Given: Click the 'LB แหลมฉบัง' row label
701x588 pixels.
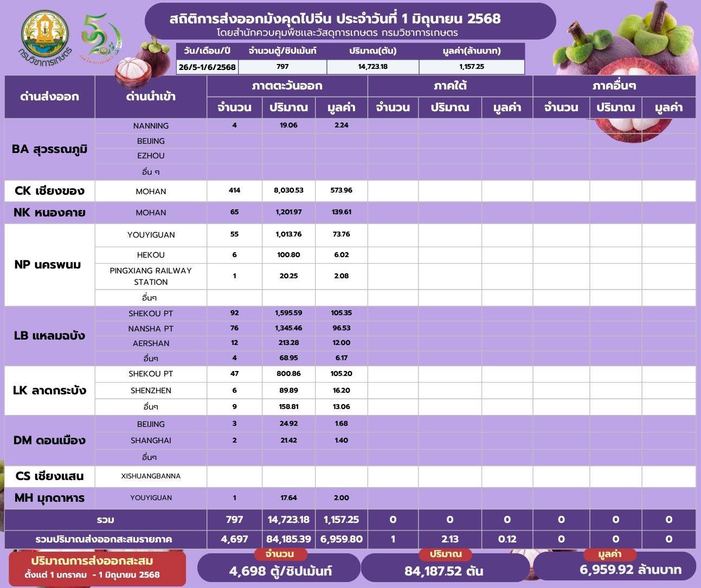Looking at the screenshot, I should pyautogui.click(x=49, y=336).
